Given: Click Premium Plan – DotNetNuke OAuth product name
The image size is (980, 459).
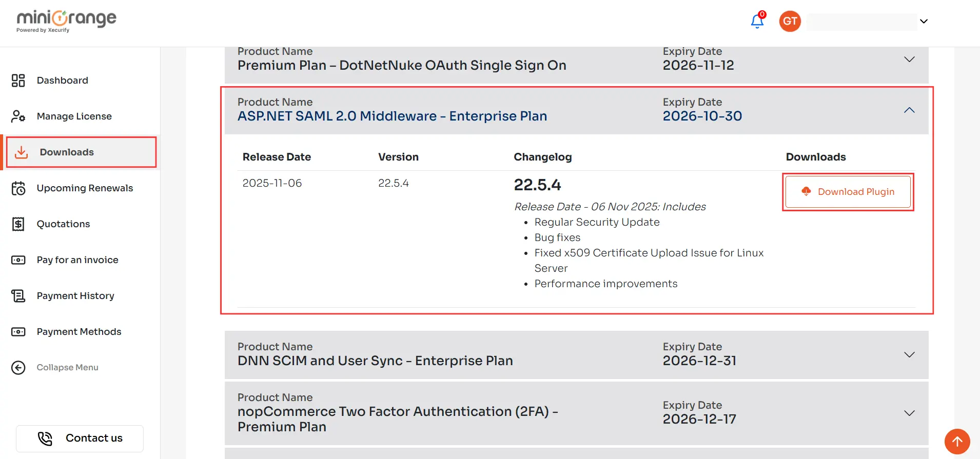Looking at the screenshot, I should point(402,66).
